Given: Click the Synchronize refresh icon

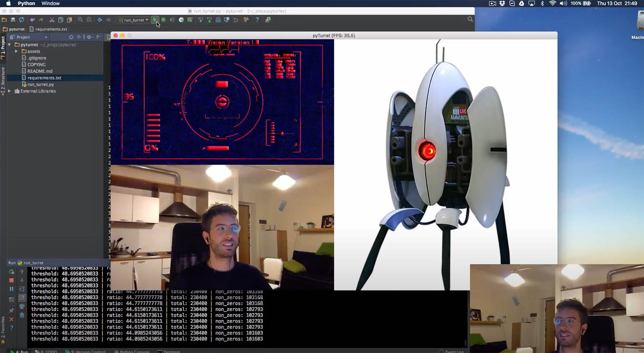Looking at the screenshot, I should click(22, 20).
